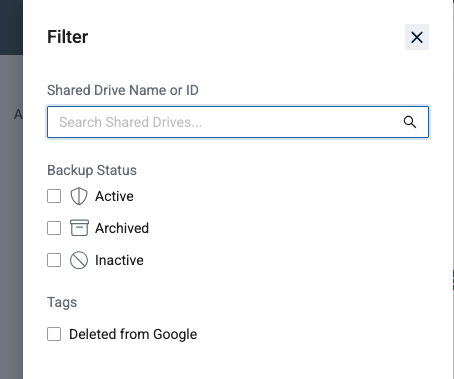Viewport: 454px width, 379px height.
Task: Close the Filter panel
Action: (x=417, y=37)
